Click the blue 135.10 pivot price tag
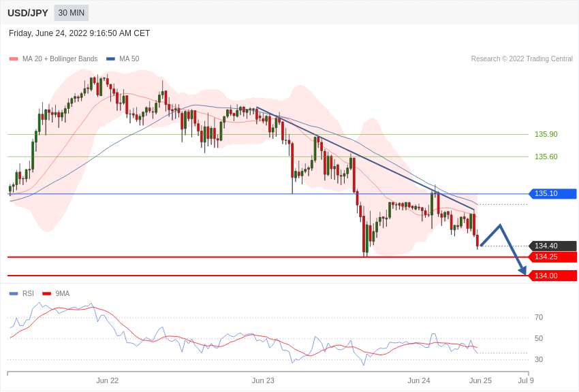Image resolution: width=579 pixels, height=392 pixels. (553, 193)
